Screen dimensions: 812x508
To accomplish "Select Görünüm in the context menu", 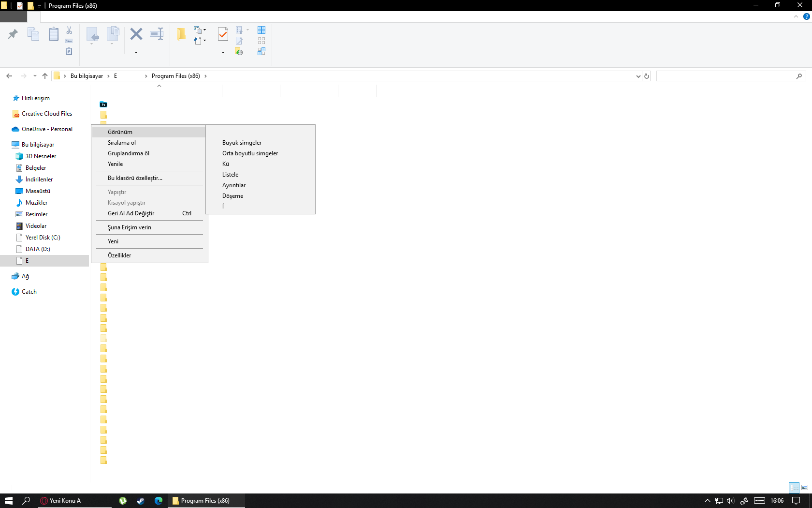I will [149, 132].
